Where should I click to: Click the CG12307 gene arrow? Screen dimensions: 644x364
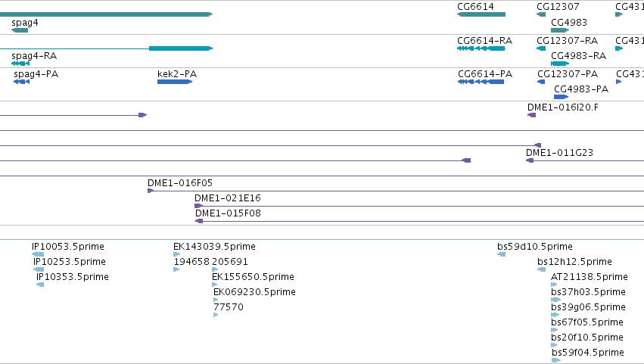(541, 14)
